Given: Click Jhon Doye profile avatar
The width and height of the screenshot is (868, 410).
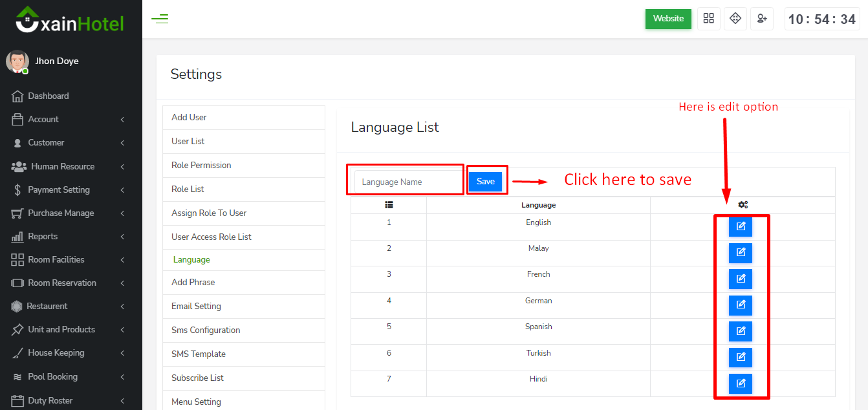Looking at the screenshot, I should pos(17,61).
